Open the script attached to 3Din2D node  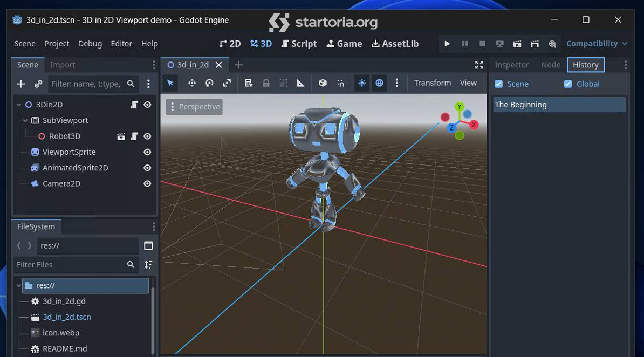134,105
